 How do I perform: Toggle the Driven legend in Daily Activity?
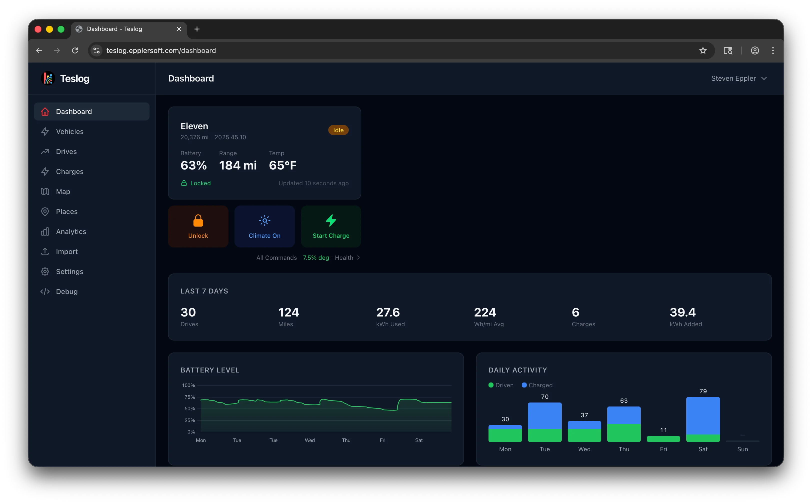click(x=500, y=385)
